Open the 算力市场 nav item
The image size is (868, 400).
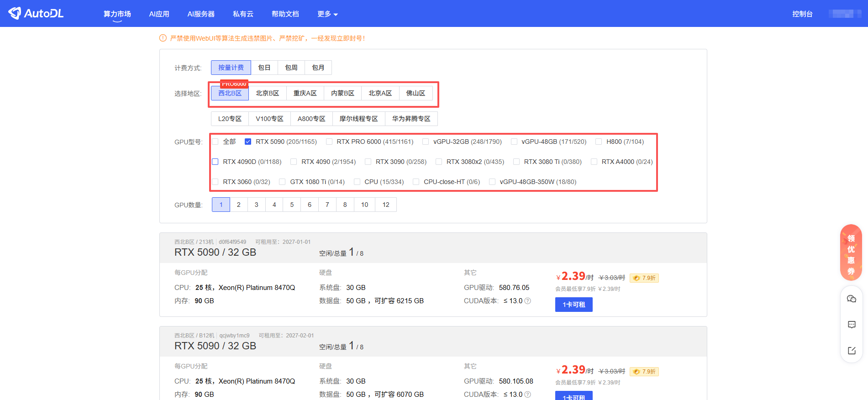pyautogui.click(x=117, y=14)
